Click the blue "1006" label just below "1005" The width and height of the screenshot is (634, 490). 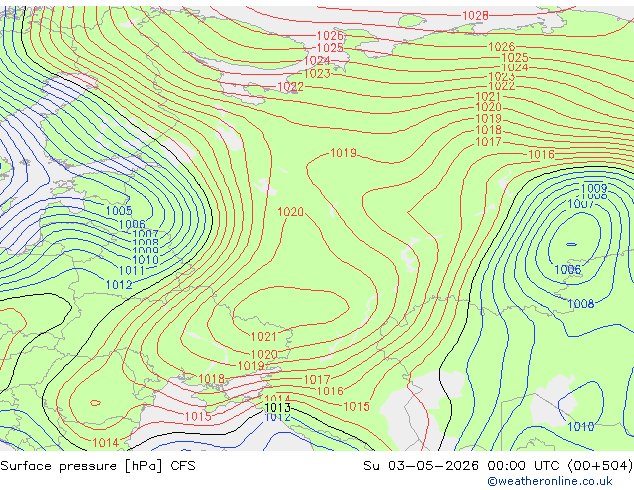pos(132,224)
